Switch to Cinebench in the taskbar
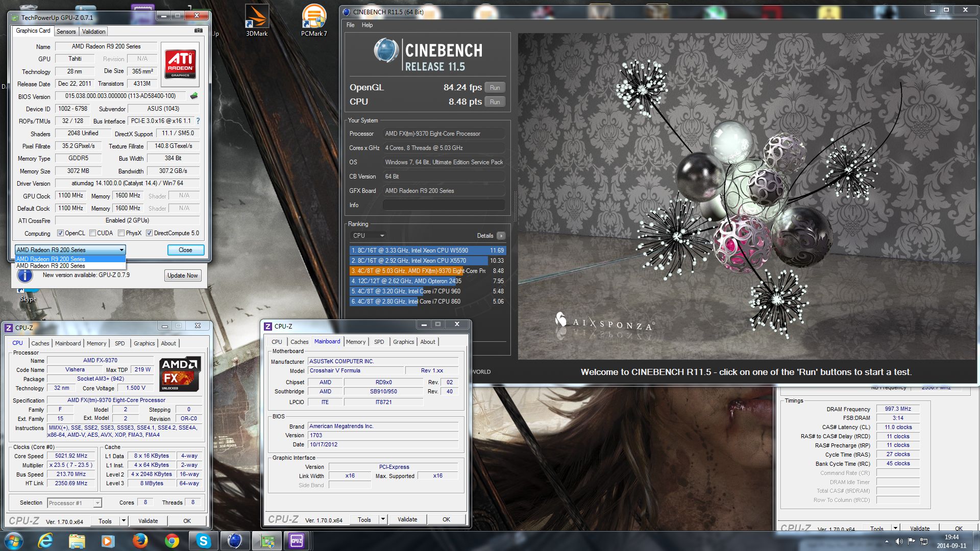Screen dimensions: 980x551 [x=235, y=541]
